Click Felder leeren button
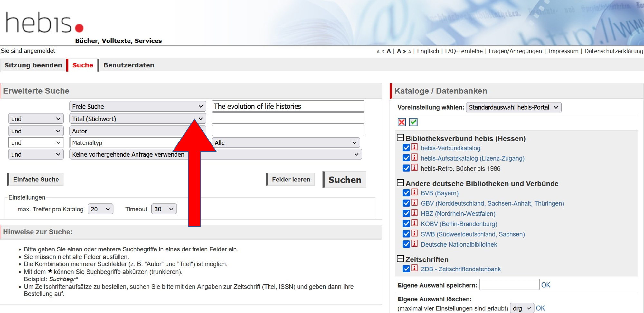Screen dimensions: 644x313 pyautogui.click(x=290, y=180)
